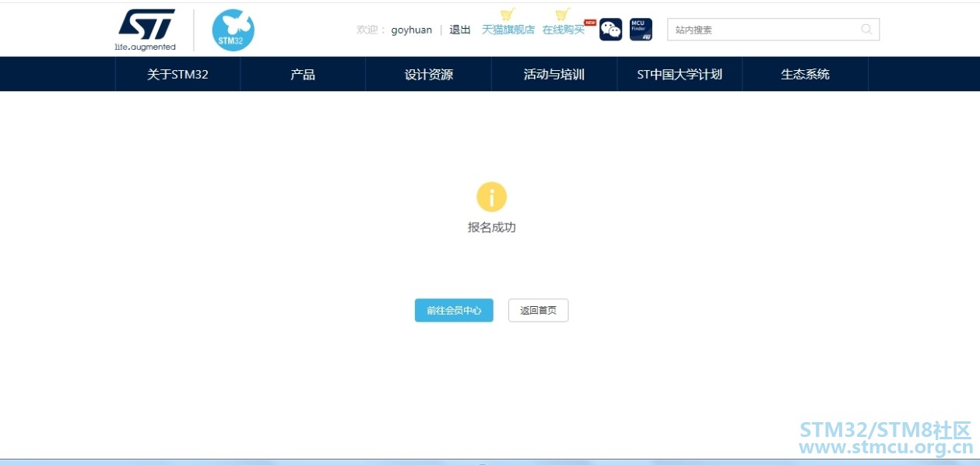Click the yellow info icon
980x465 pixels.
click(x=492, y=197)
